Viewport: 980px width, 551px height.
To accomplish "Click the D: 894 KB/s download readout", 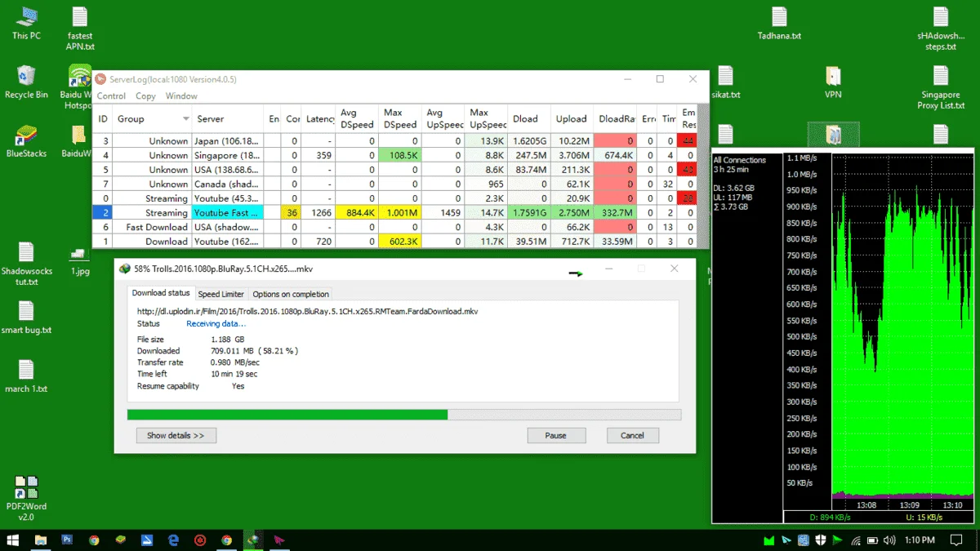I will pos(831,518).
